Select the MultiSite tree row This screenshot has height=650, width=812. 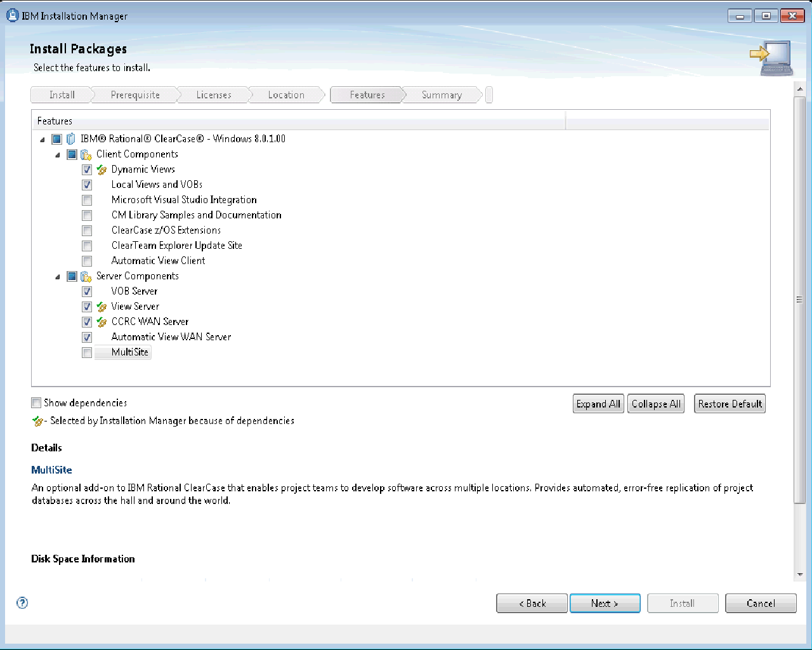tap(123, 352)
